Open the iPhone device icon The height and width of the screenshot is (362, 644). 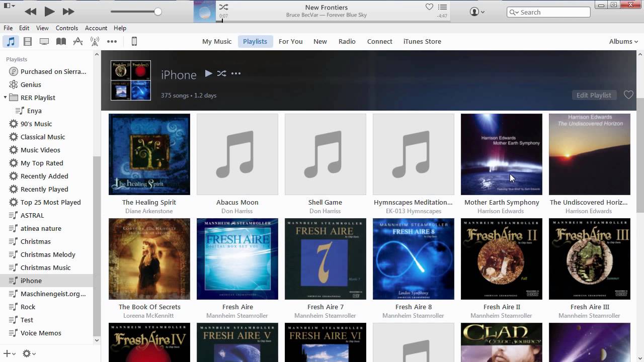pyautogui.click(x=134, y=42)
